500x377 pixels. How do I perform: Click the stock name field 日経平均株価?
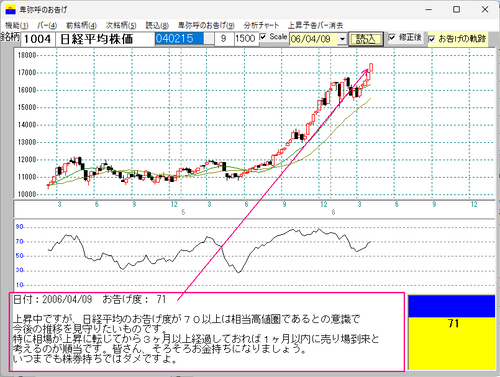click(x=105, y=39)
